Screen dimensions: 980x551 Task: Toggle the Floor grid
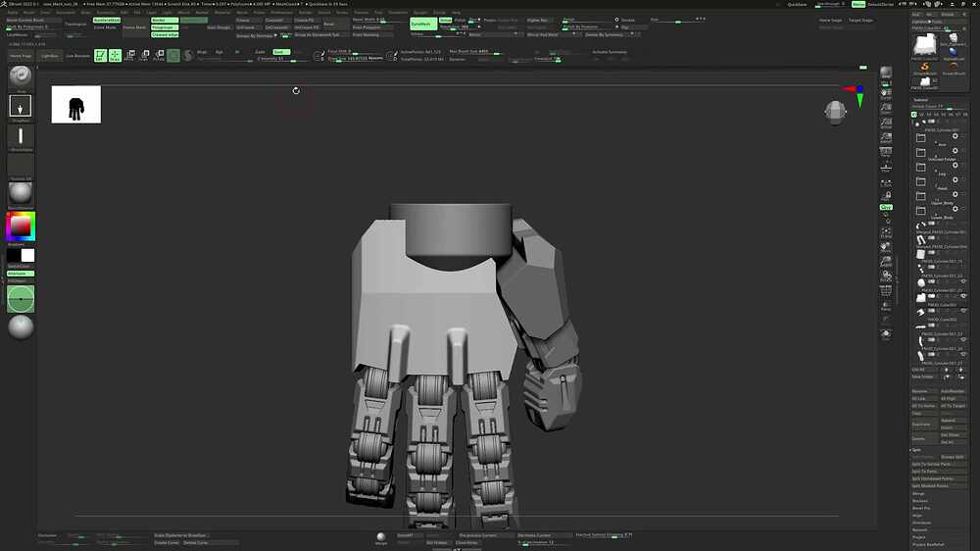[886, 167]
